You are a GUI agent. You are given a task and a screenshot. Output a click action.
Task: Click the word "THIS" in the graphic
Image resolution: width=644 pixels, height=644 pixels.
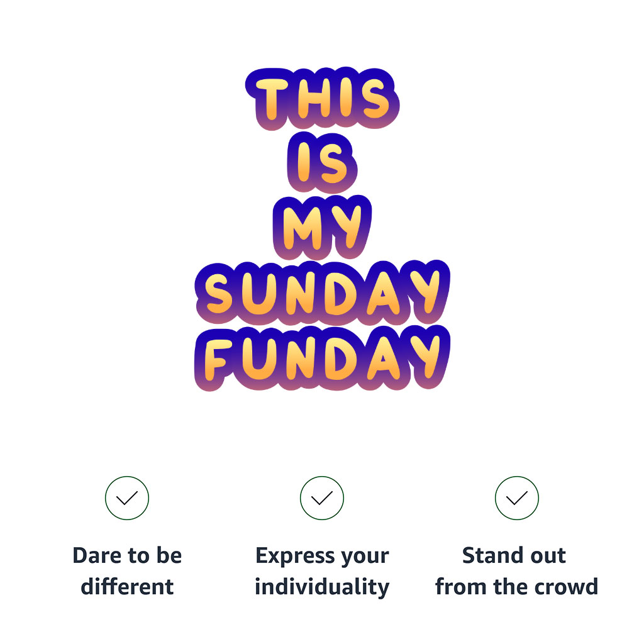(322, 99)
